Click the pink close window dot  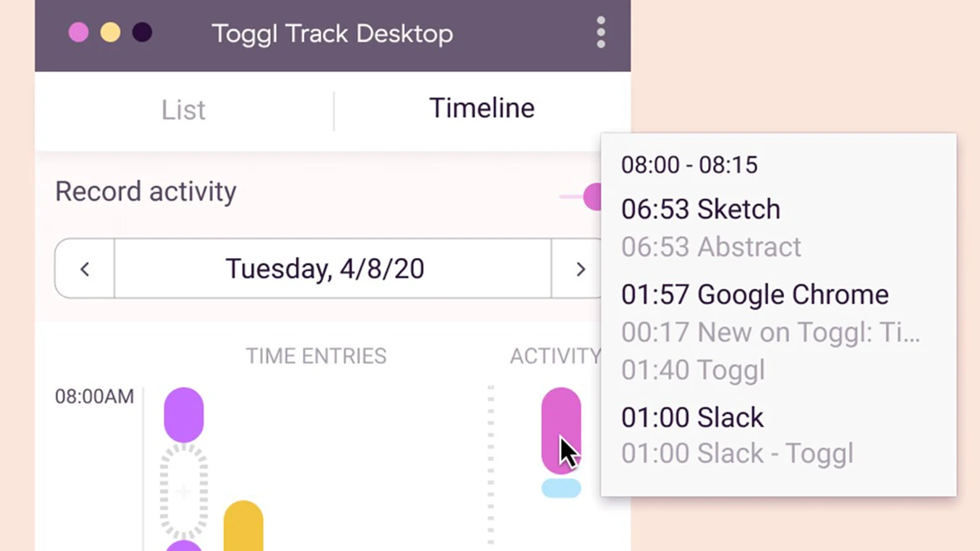coord(78,33)
